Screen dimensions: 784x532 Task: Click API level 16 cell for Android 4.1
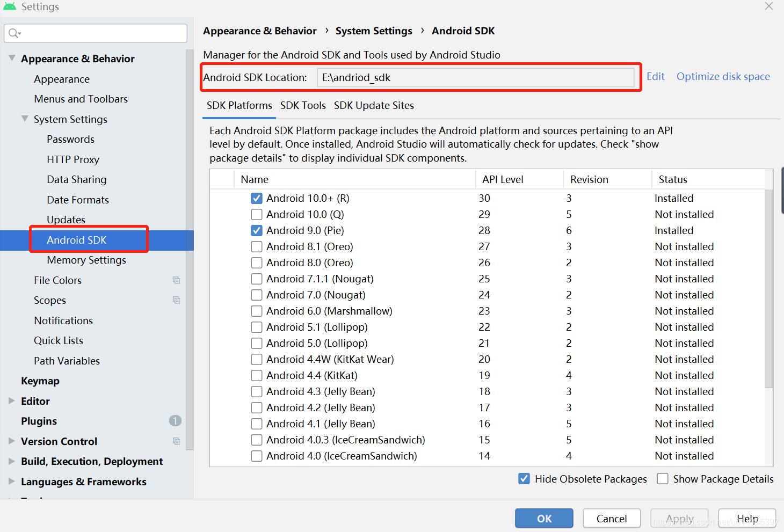484,424
